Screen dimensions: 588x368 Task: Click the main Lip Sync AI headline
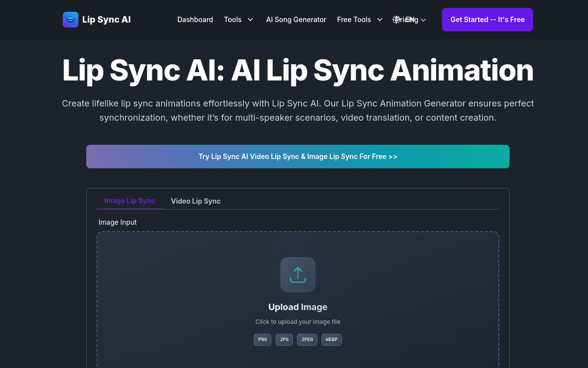298,70
